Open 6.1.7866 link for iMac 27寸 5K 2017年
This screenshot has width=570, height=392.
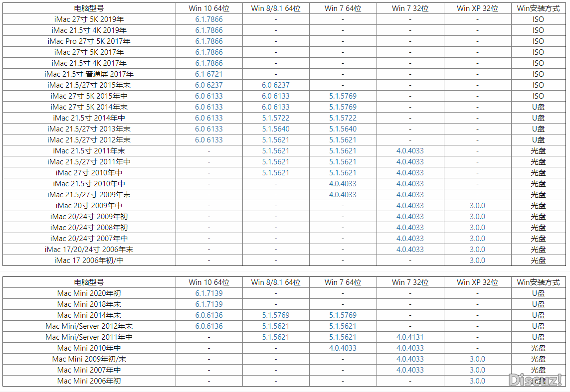point(209,52)
